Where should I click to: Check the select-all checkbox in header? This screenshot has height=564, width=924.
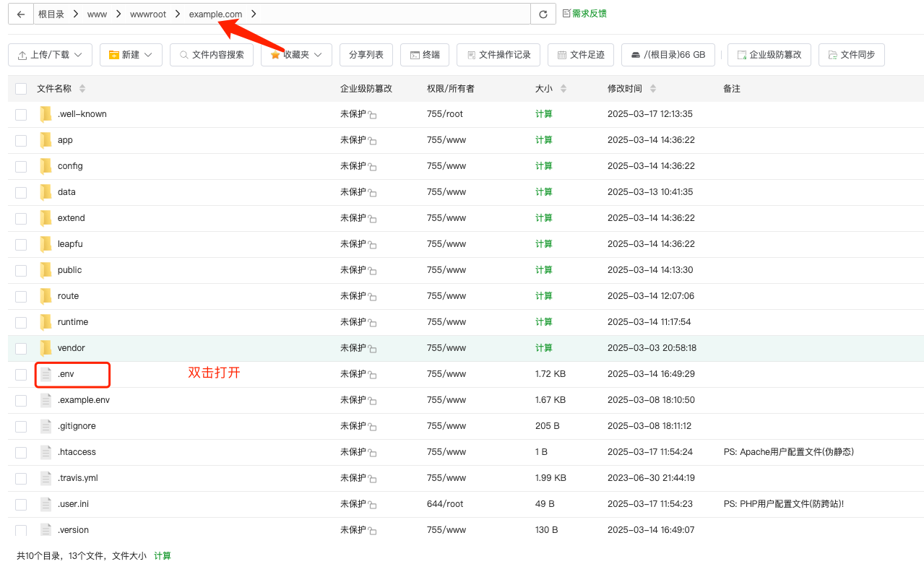[x=21, y=89]
